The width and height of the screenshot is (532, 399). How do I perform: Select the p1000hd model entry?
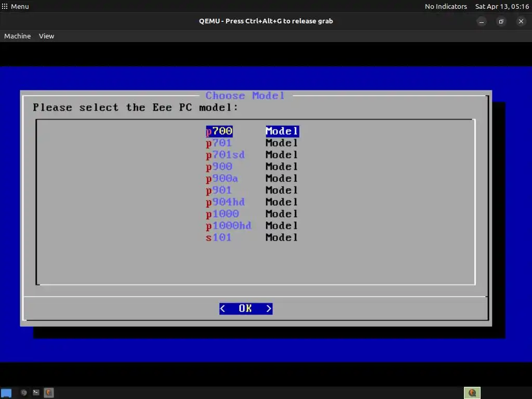click(252, 227)
